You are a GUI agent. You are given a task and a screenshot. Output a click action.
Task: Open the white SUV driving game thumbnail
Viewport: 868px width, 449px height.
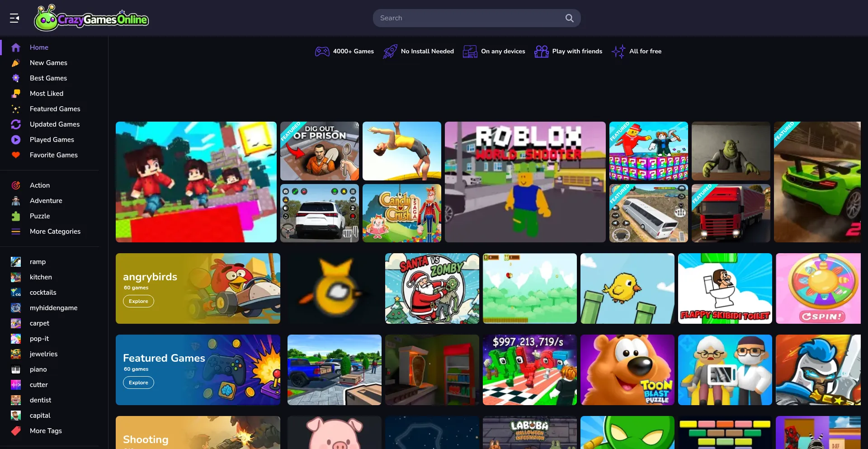320,213
